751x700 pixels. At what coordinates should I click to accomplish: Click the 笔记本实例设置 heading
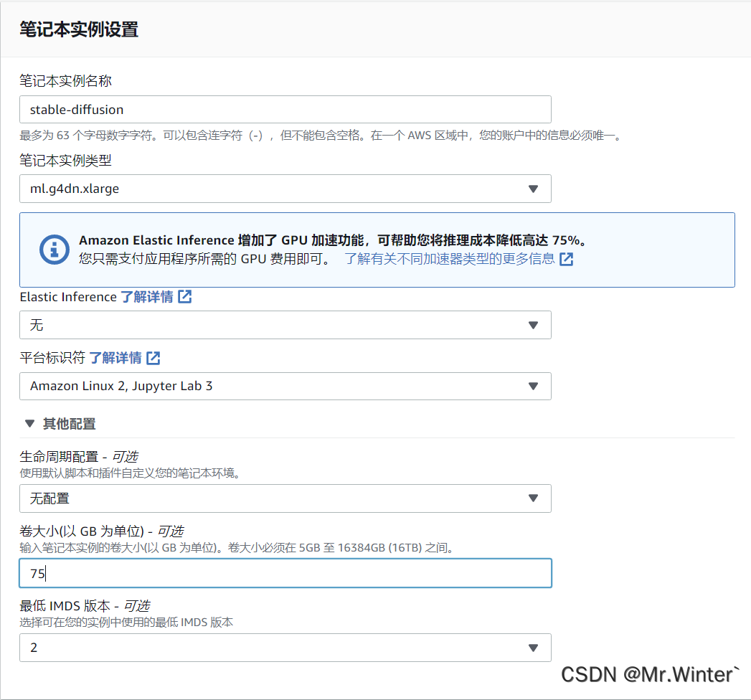coord(79,29)
